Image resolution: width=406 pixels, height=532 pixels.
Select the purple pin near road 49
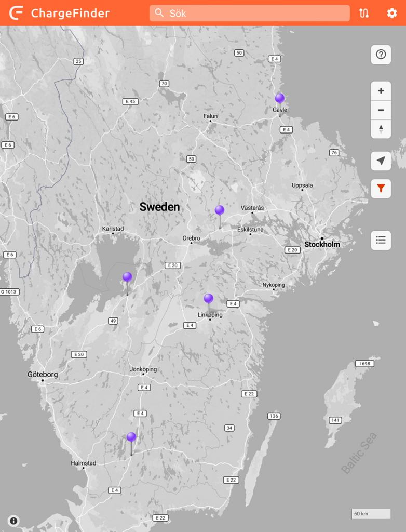pyautogui.click(x=127, y=277)
